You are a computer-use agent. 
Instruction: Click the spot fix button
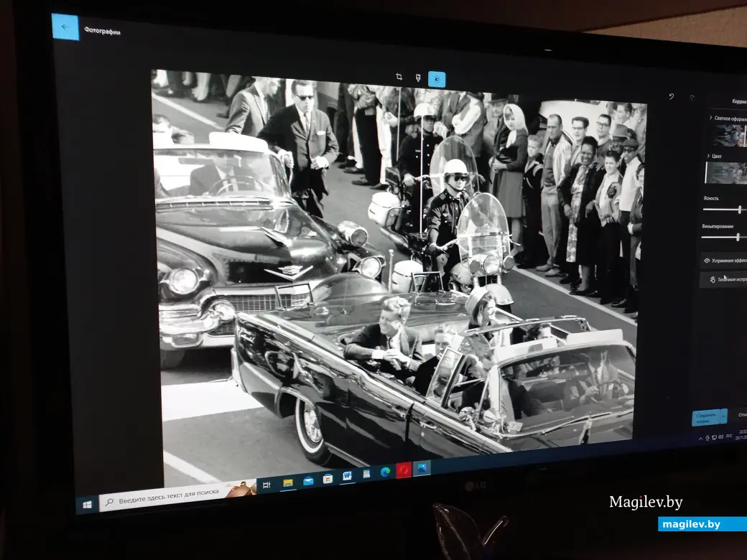coord(724,279)
